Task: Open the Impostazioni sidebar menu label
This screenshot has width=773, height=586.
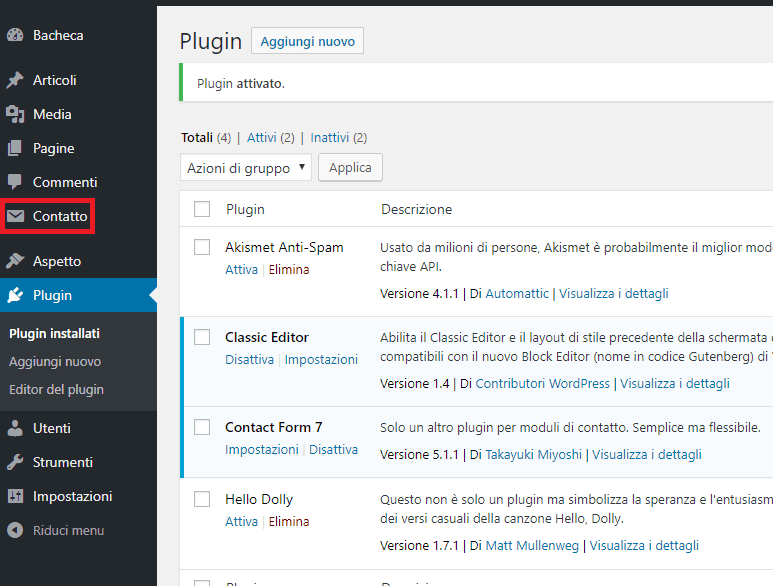Action: click(x=72, y=496)
